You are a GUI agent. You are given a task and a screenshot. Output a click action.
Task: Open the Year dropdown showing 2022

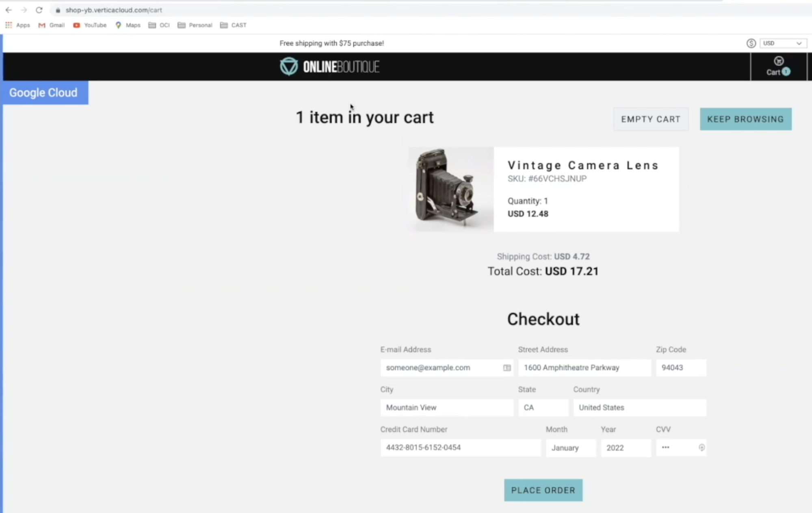[x=626, y=448]
